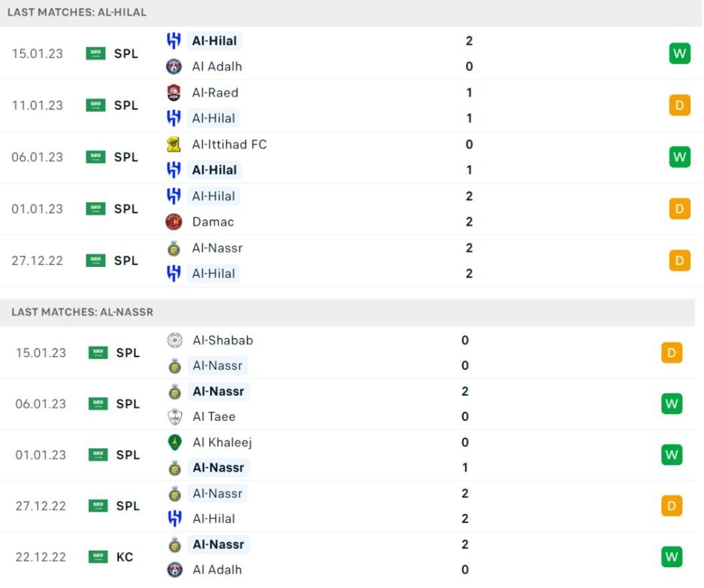Click Saudi flag icon beside KC competition

pos(98,557)
